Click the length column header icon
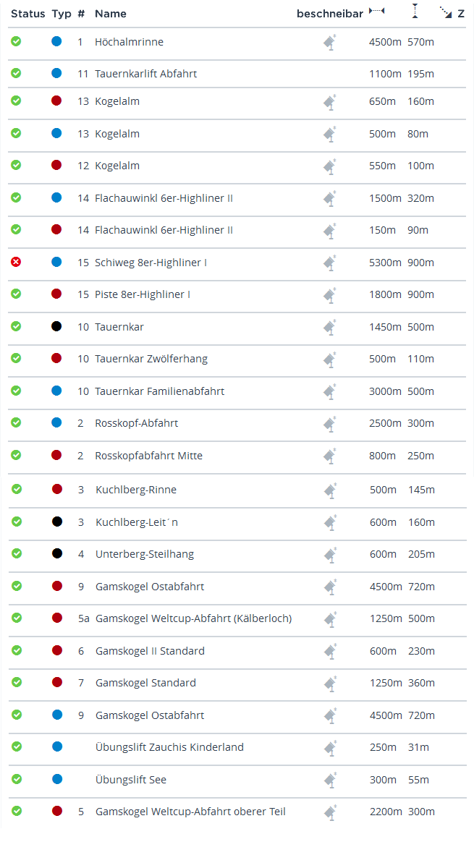 point(377,12)
